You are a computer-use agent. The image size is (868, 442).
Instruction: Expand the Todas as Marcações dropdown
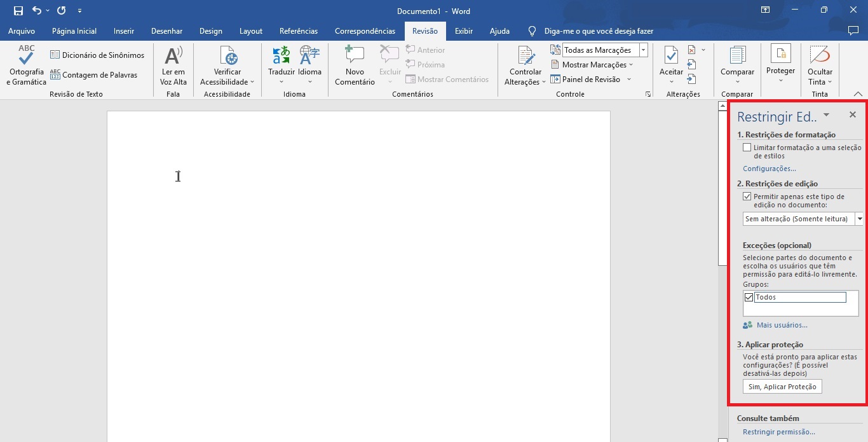point(644,50)
